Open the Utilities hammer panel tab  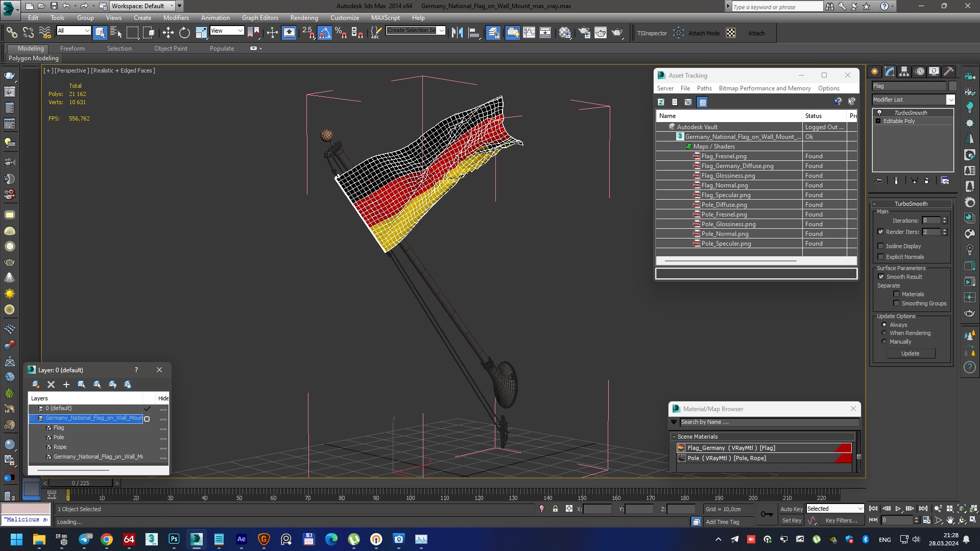(x=949, y=71)
